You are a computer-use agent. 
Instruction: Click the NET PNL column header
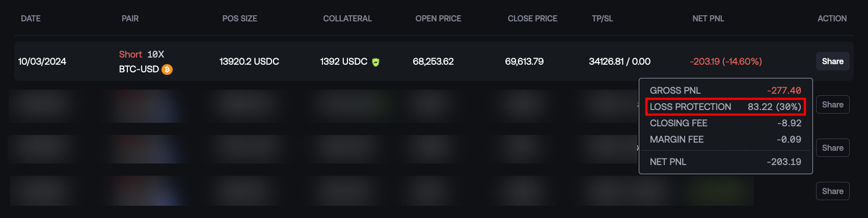click(708, 18)
